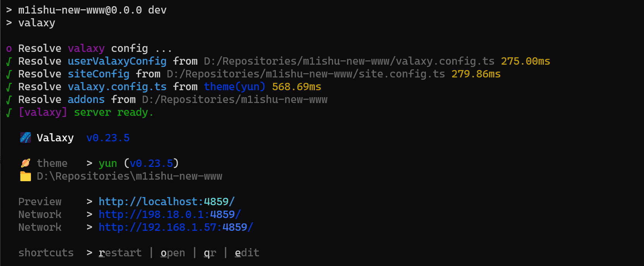The height and width of the screenshot is (266, 644).
Task: Click the checkmark on the addons line
Action: 9,100
